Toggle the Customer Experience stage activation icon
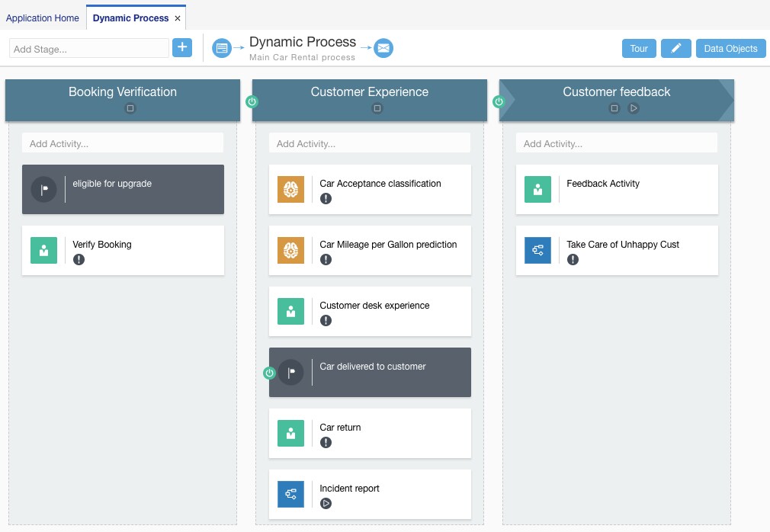 pos(252,101)
